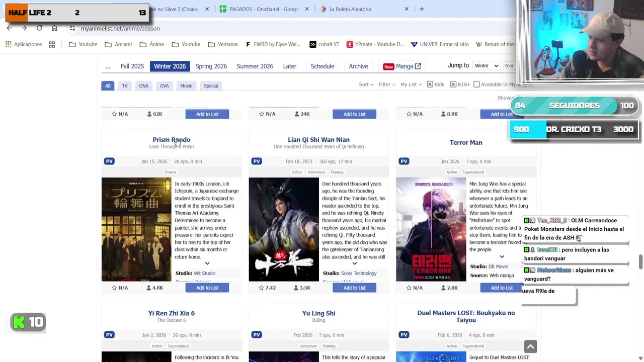The image size is (644, 362).
Task: Click the page vertical scrollbar thumb
Action: coord(640,262)
